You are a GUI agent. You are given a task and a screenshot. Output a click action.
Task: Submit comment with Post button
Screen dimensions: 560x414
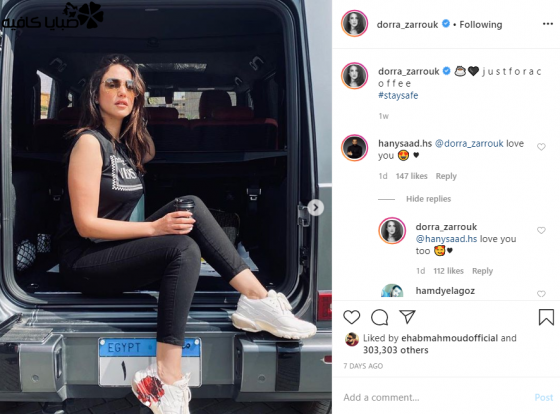point(544,398)
